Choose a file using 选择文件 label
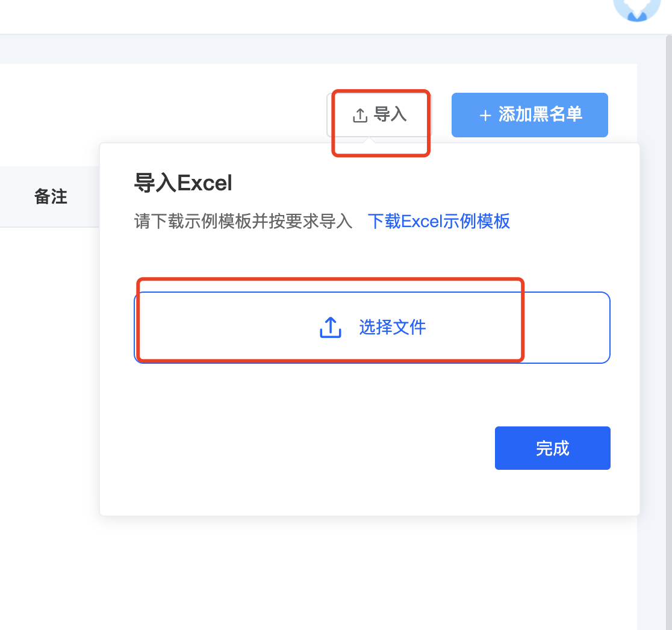Viewport: 672px width, 630px height. point(392,328)
